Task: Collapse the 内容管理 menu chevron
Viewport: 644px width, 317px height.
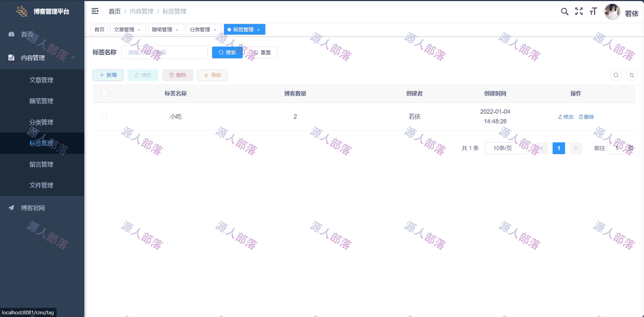Action: tap(73, 57)
